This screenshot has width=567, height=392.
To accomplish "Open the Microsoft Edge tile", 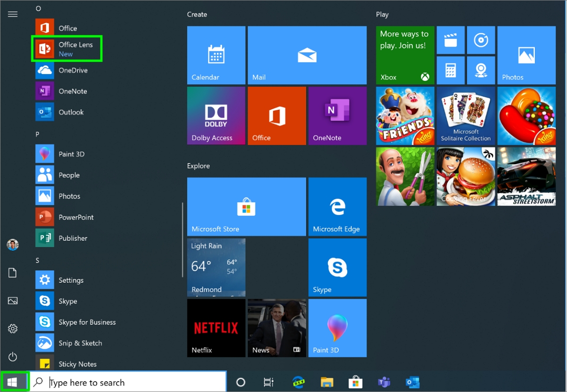I will (x=337, y=206).
